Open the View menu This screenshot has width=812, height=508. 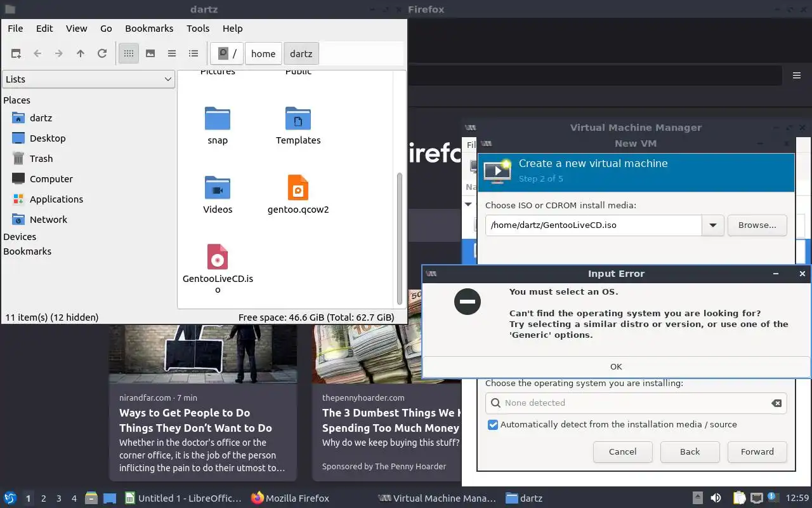[77, 29]
